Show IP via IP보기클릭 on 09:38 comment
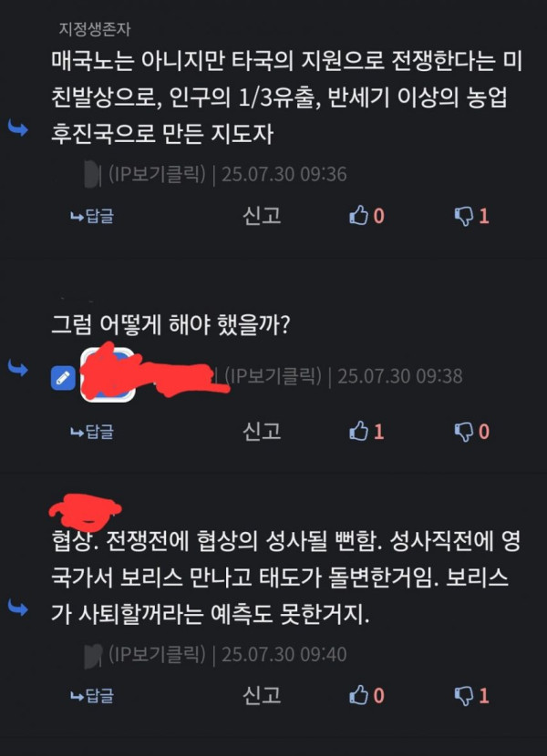Viewport: 547px width, 756px height. (x=273, y=376)
